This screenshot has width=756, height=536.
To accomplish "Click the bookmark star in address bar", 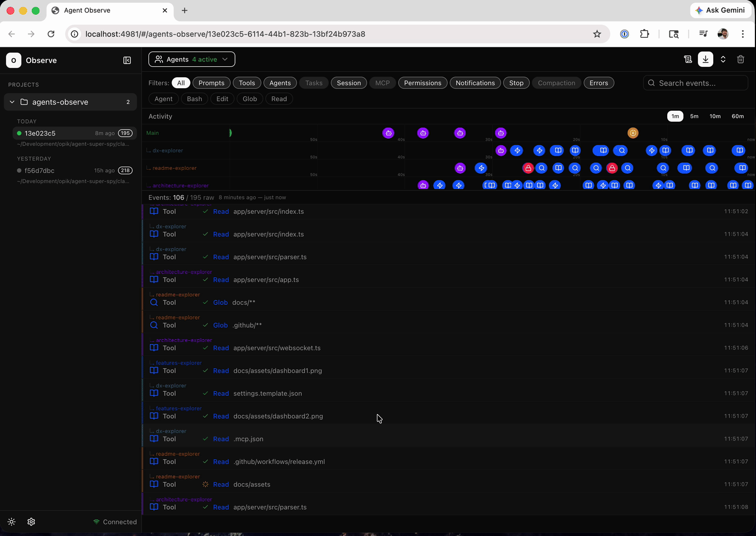I will tap(597, 34).
